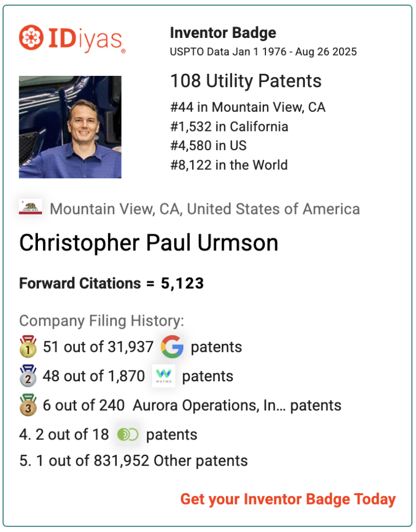Click the 108 Utility Patents heading
This screenshot has width=416, height=532.
pos(246,81)
